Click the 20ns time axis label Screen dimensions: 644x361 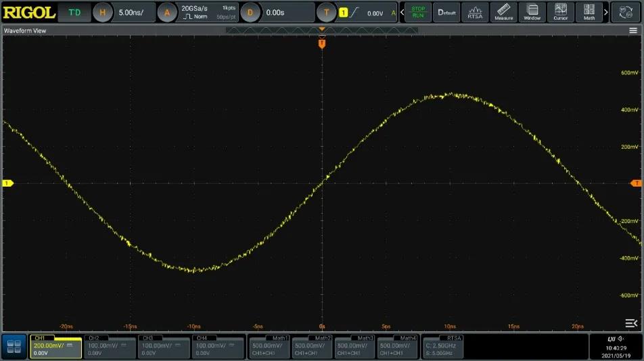pyautogui.click(x=578, y=327)
